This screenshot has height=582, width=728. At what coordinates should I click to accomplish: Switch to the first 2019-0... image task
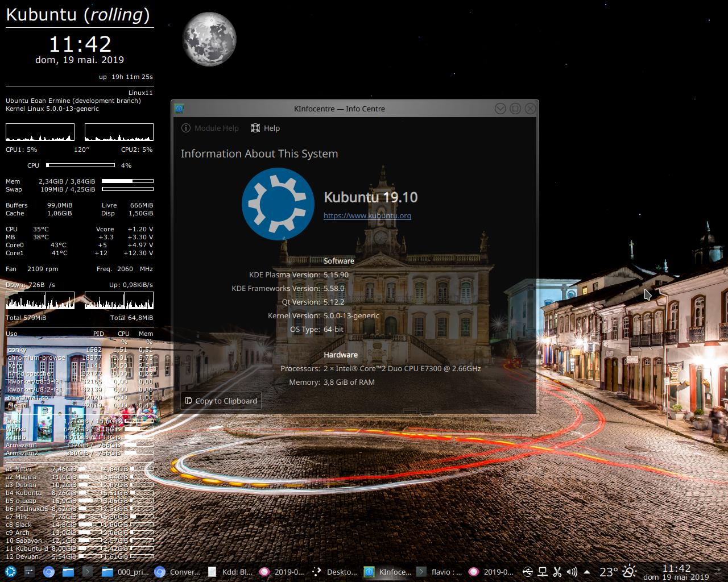coord(282,572)
